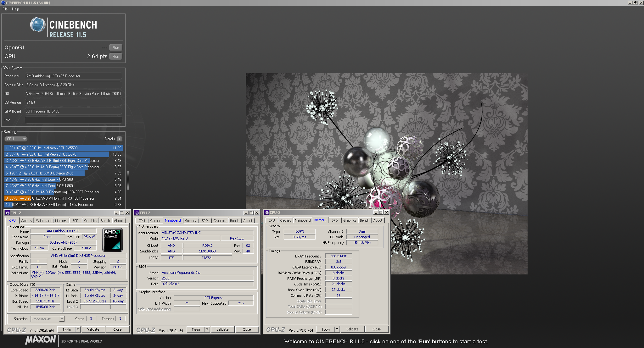Click Tools button in the CPU-Z CPU window
Viewport: 644px width, 348px height.
point(67,329)
